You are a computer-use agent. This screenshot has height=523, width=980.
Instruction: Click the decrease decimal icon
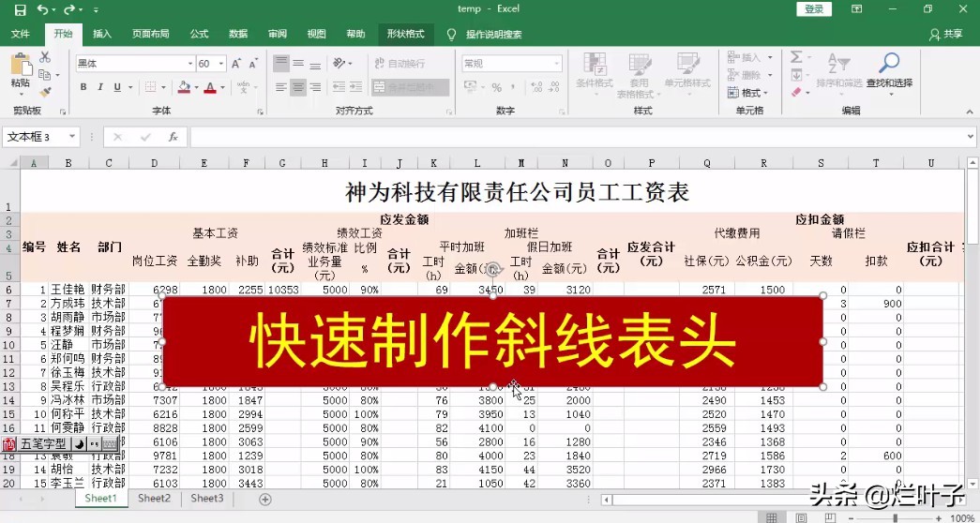[x=552, y=87]
